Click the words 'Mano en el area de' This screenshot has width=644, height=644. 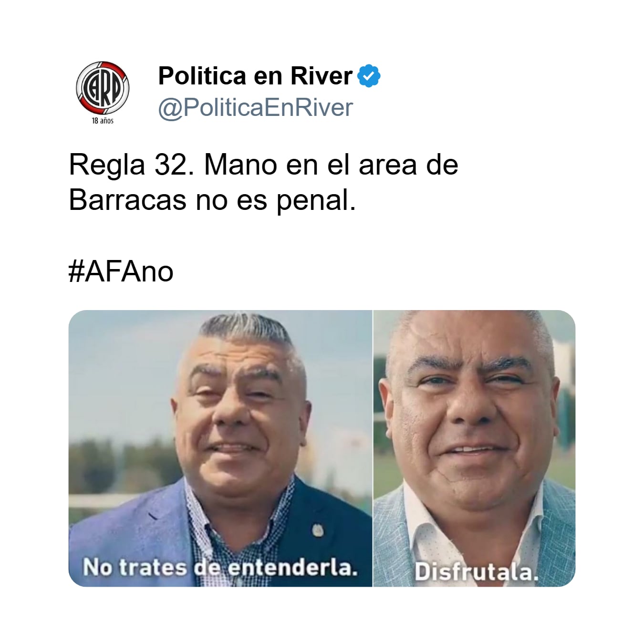331,165
